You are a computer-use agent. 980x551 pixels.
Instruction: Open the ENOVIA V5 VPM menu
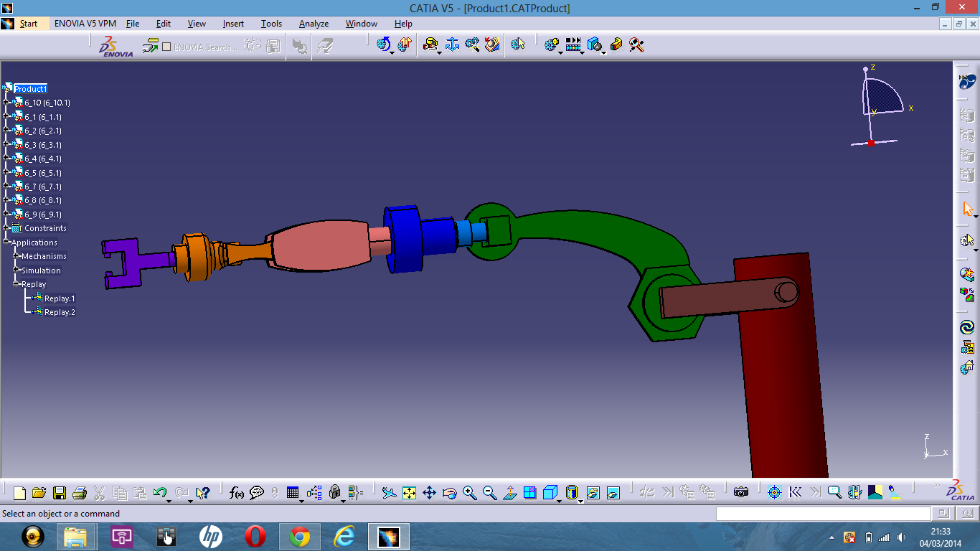[85, 24]
